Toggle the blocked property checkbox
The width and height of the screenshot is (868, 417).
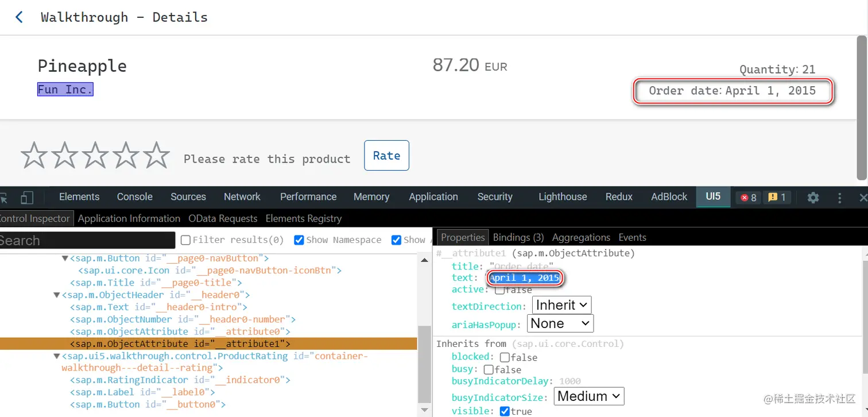pos(505,357)
